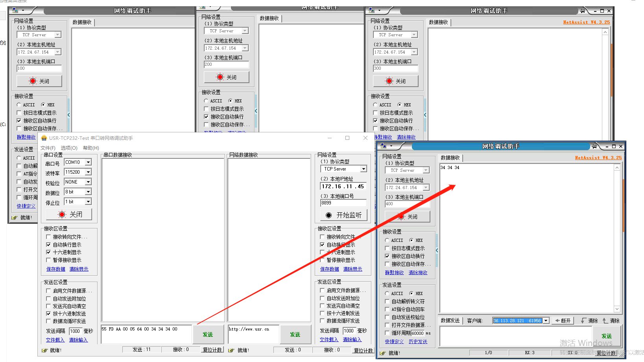Click the app icon in port 100 NetAssist title bar
Screen dimensions: 644x362
click(15, 11)
